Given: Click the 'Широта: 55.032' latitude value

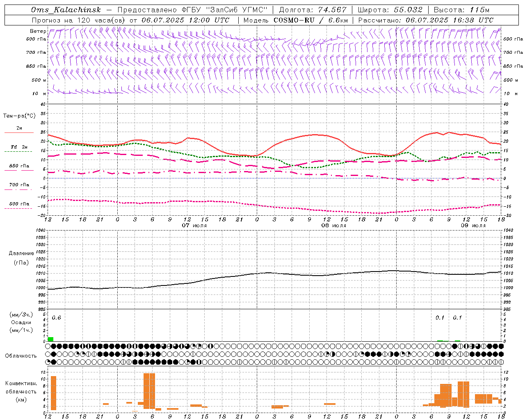Looking at the screenshot, I should (390, 10).
